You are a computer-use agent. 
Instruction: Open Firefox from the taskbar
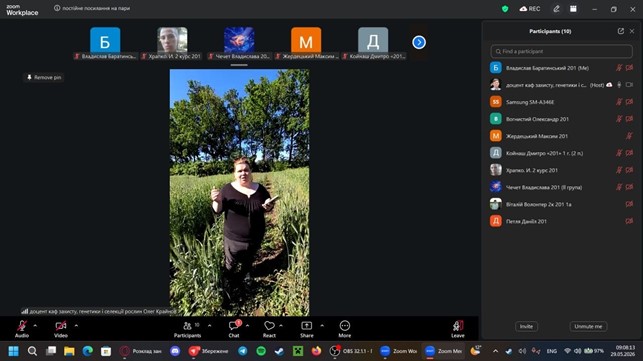click(316, 351)
